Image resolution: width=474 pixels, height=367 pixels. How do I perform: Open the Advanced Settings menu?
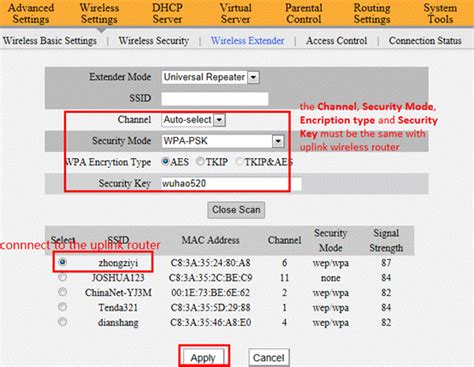point(31,13)
